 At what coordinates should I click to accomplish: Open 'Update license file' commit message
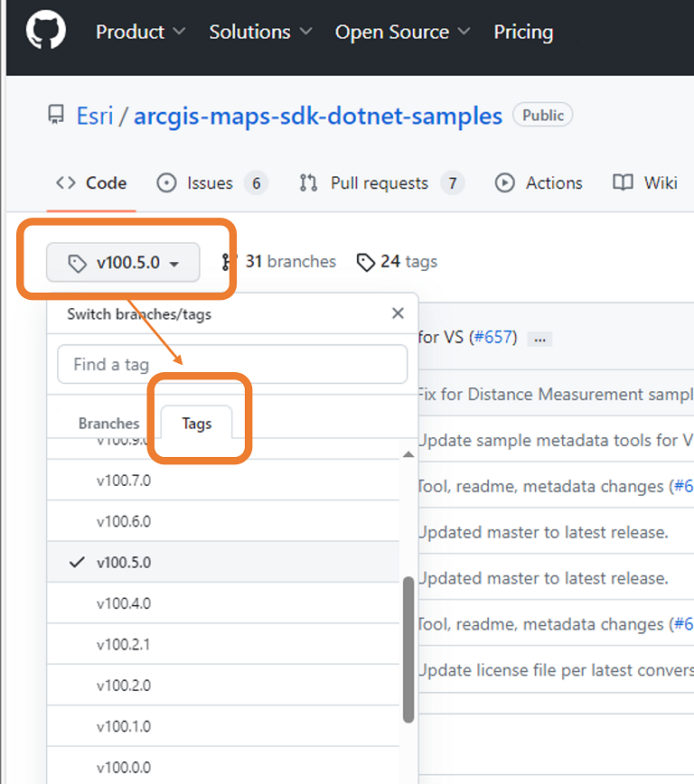coord(556,670)
